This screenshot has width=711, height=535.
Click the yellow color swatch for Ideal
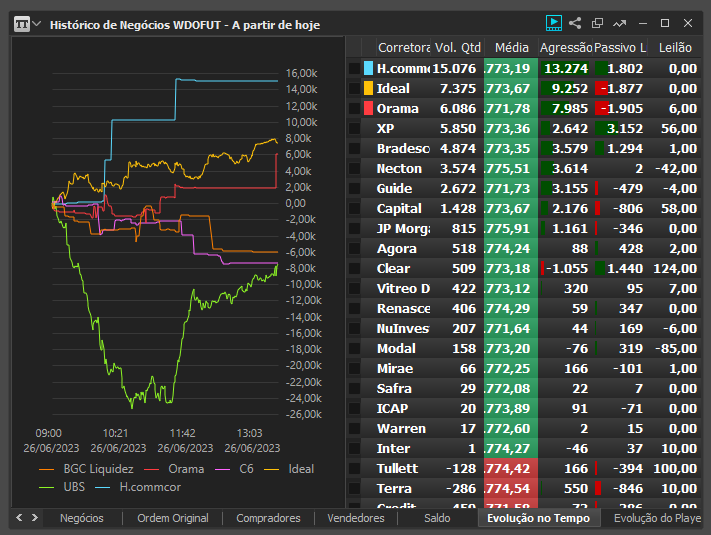point(368,88)
